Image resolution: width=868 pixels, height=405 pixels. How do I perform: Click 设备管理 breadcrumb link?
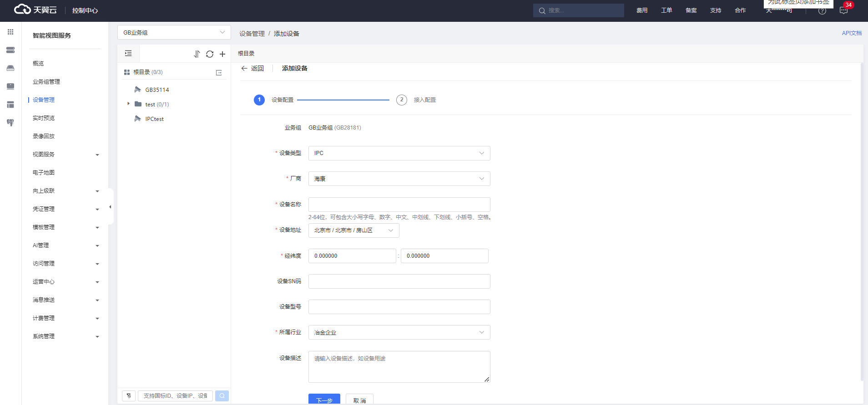pos(252,34)
